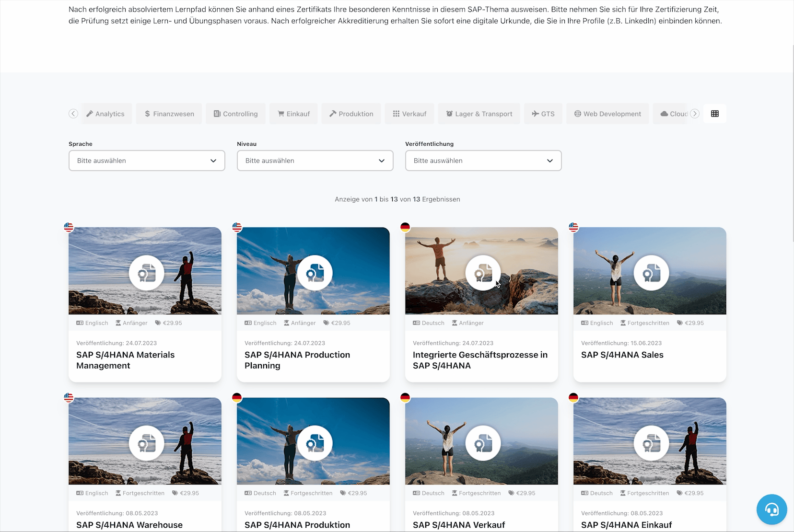794x532 pixels.
Task: Click the certificate icon on SAP S/4HANA Einkauf card
Action: point(652,443)
